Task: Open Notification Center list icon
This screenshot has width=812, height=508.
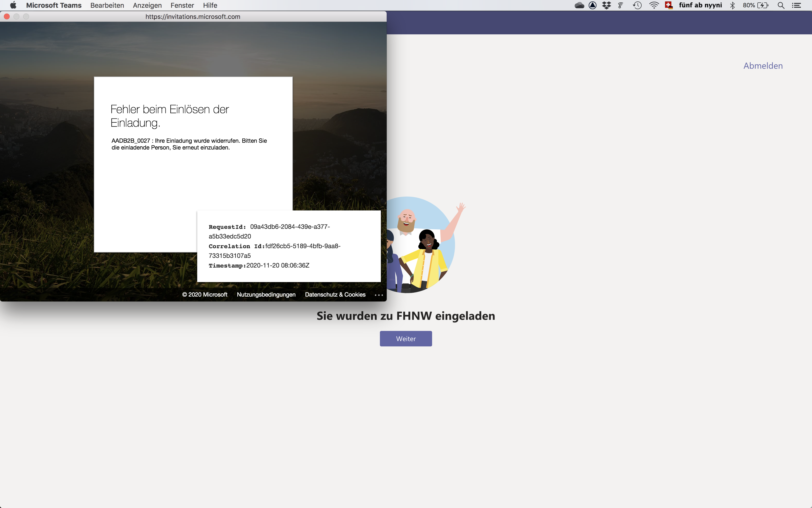Action: (797, 5)
